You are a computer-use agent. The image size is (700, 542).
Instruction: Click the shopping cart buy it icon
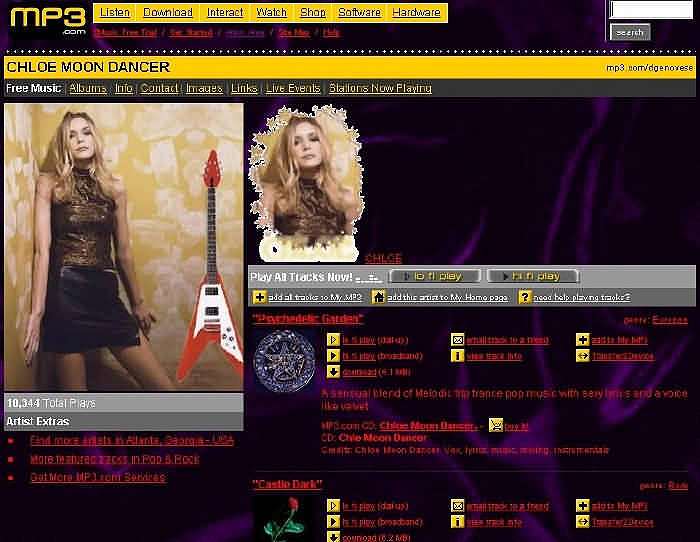496,425
